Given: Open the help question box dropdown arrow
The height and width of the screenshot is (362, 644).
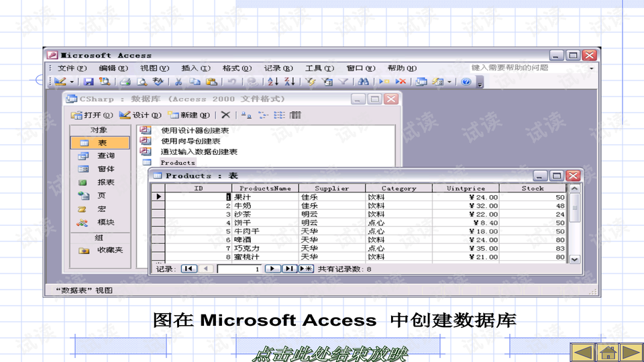Looking at the screenshot, I should click(x=592, y=68).
